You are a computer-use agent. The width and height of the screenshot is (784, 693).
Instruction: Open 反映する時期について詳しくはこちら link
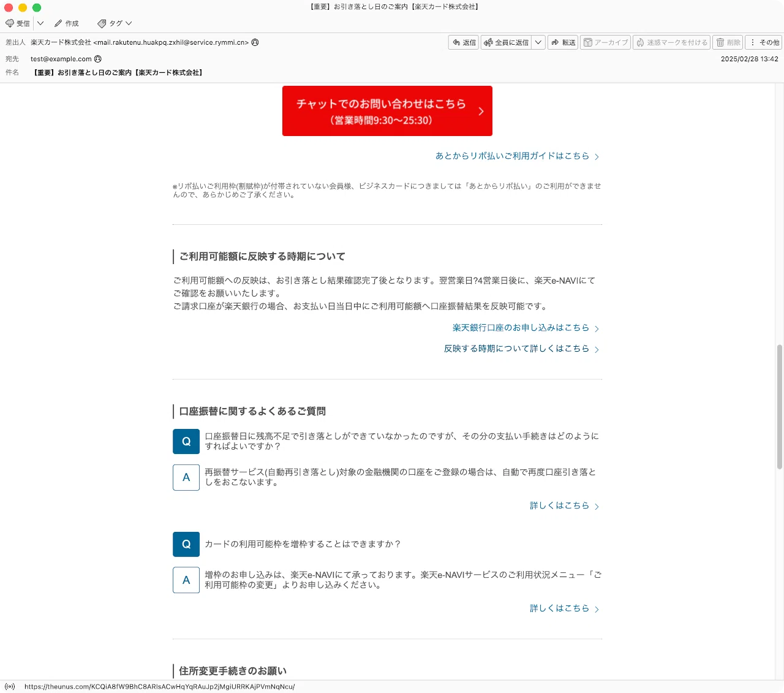[521, 349]
